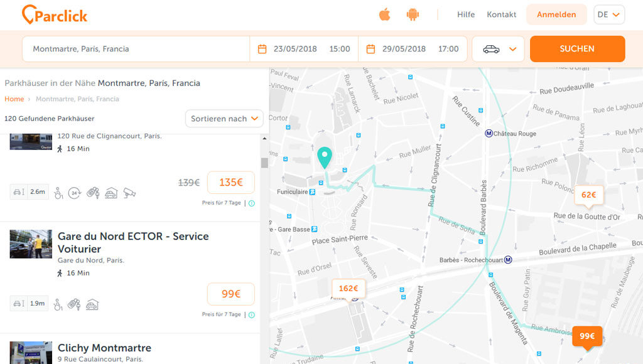Show price info for the 135€ listing
Screen dimensions: 643x364
tap(252, 203)
